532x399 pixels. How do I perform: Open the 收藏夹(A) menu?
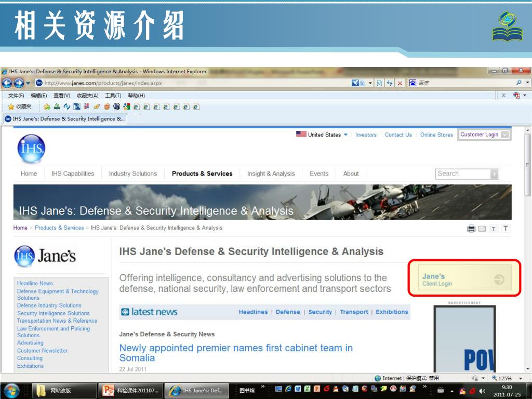tap(87, 96)
